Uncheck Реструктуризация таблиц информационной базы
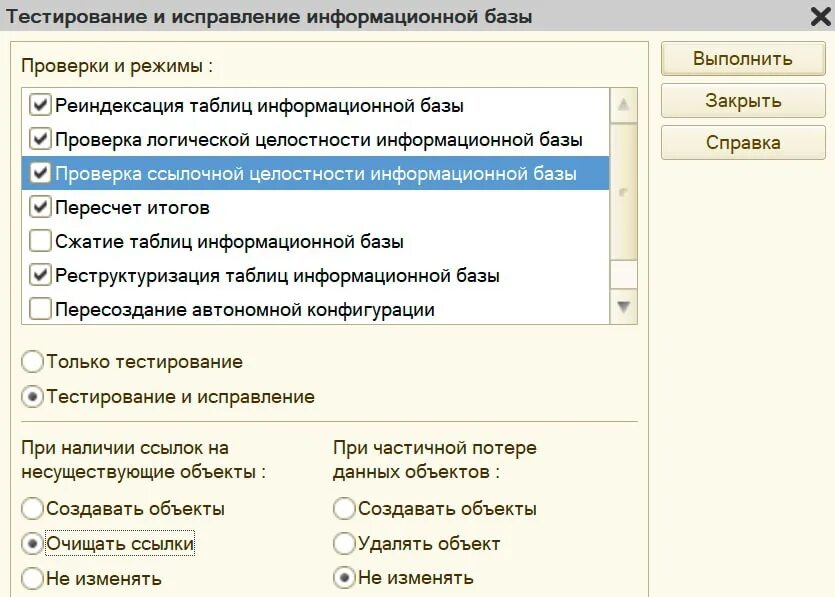835x597 pixels. (x=40, y=275)
